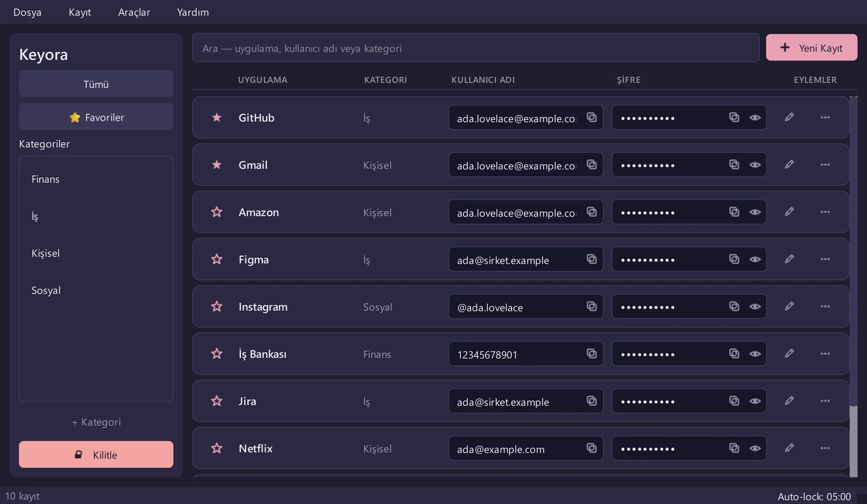Copy the İş Bankası username

[592, 354]
